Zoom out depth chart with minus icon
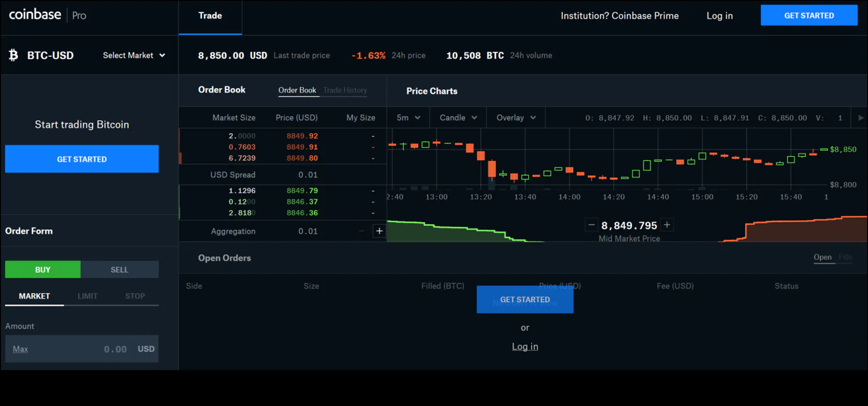Image resolution: width=868 pixels, height=406 pixels. [591, 225]
